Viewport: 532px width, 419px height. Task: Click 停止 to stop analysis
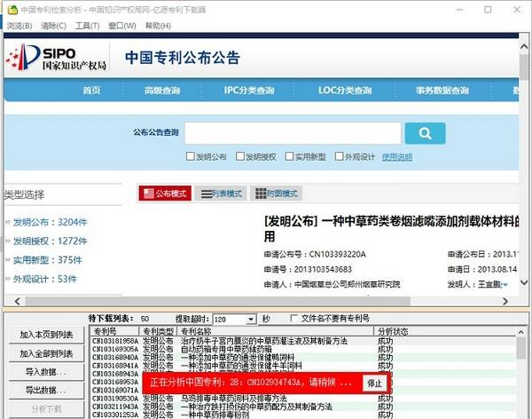point(374,383)
